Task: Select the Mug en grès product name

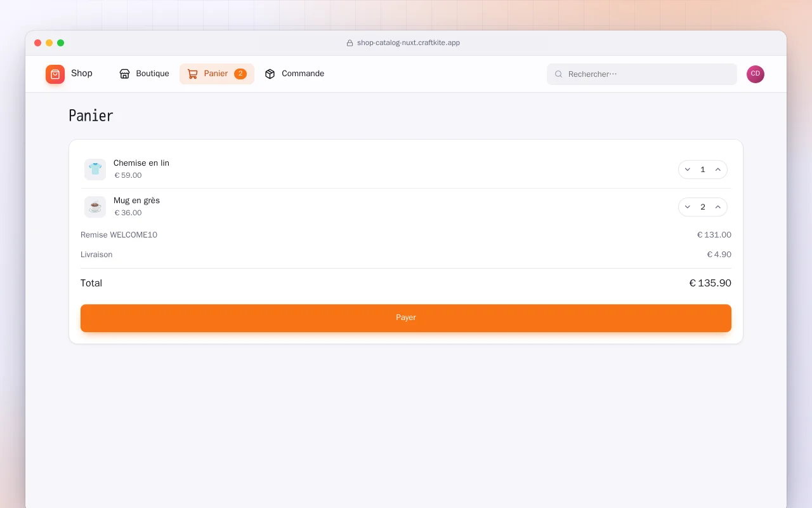Action: click(136, 201)
